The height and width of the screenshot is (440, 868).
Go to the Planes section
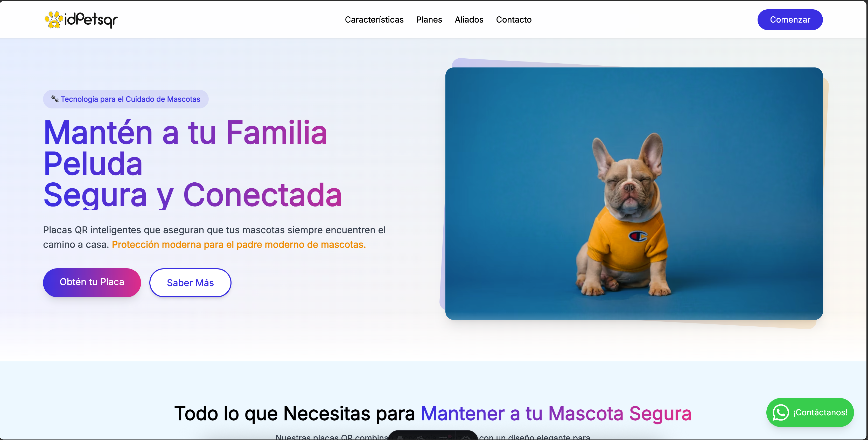(x=429, y=19)
